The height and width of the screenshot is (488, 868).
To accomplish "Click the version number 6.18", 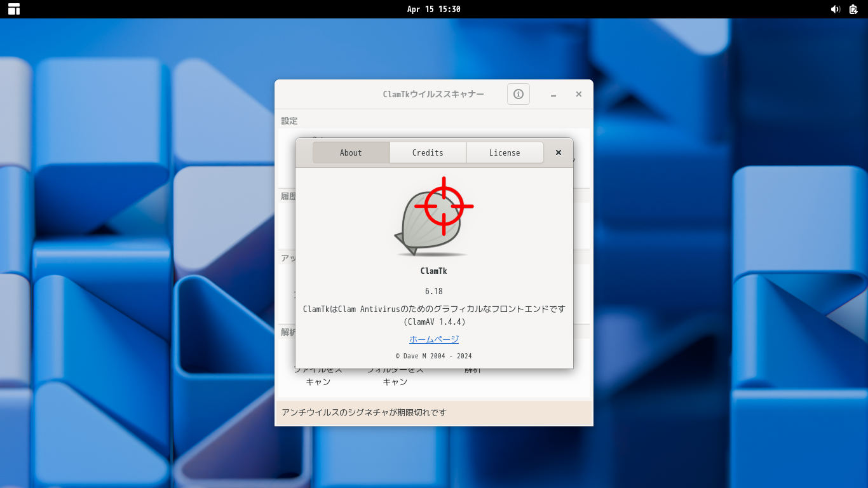I will pyautogui.click(x=434, y=291).
